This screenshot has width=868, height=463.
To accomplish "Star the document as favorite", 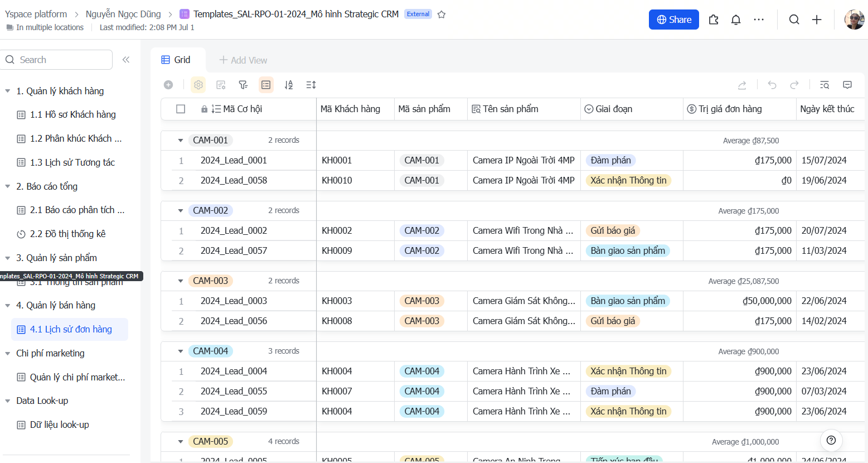I will tap(442, 15).
